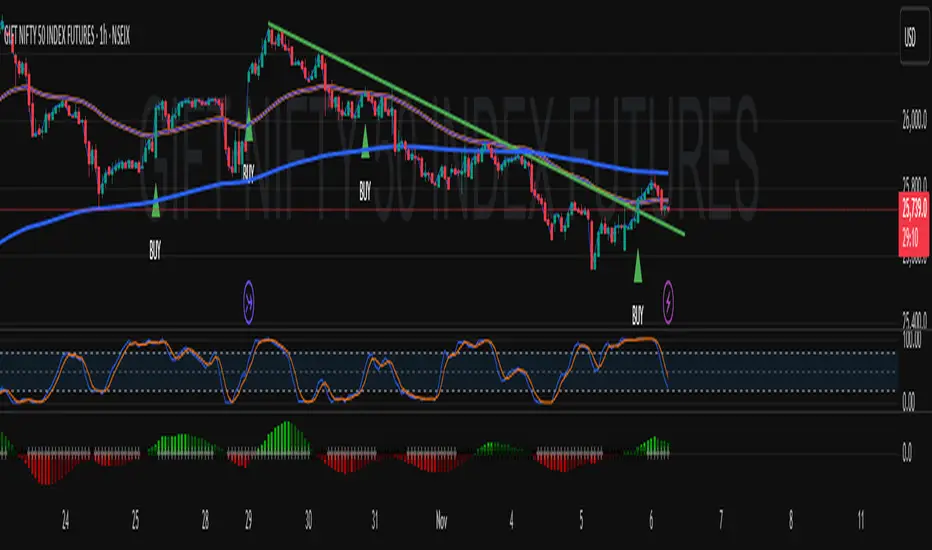Click the blue contract-rollover event icon
Screen dimensions: 932x550
pyautogui.click(x=248, y=302)
